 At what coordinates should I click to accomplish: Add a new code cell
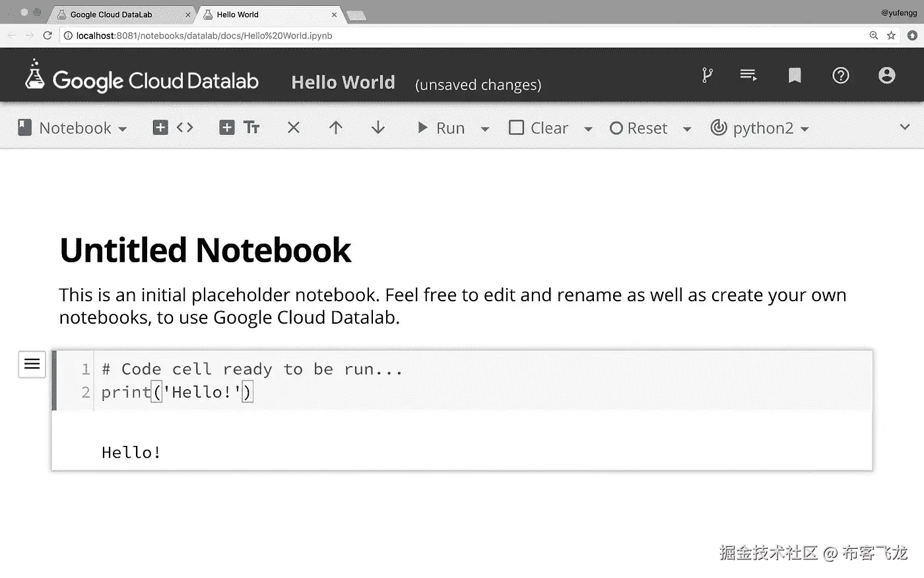172,127
